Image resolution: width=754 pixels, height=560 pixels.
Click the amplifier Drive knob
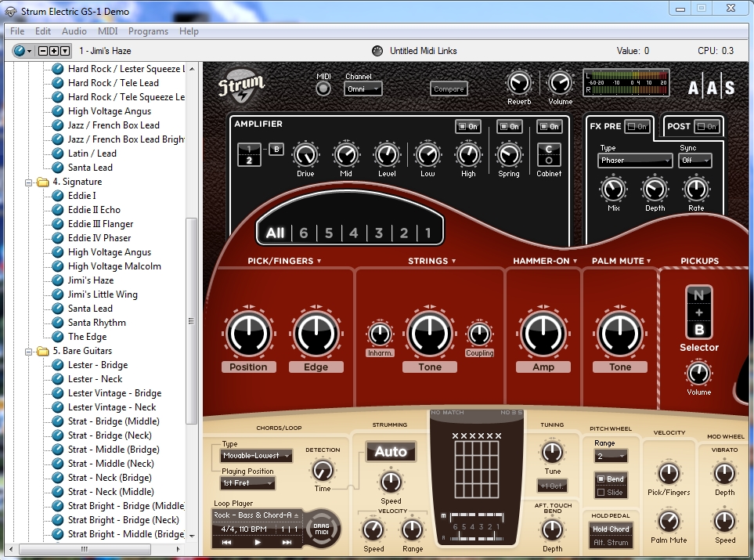pyautogui.click(x=305, y=155)
